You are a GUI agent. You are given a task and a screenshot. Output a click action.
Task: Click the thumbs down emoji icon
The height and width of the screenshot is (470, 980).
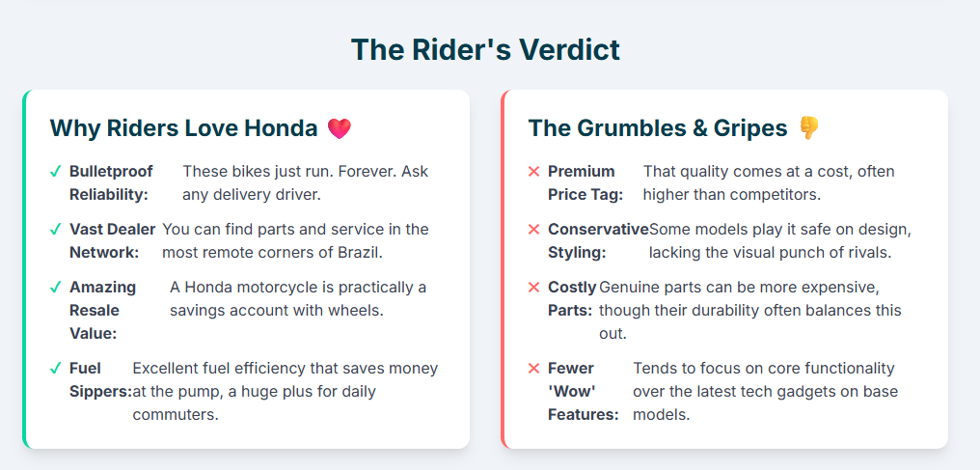[808, 128]
